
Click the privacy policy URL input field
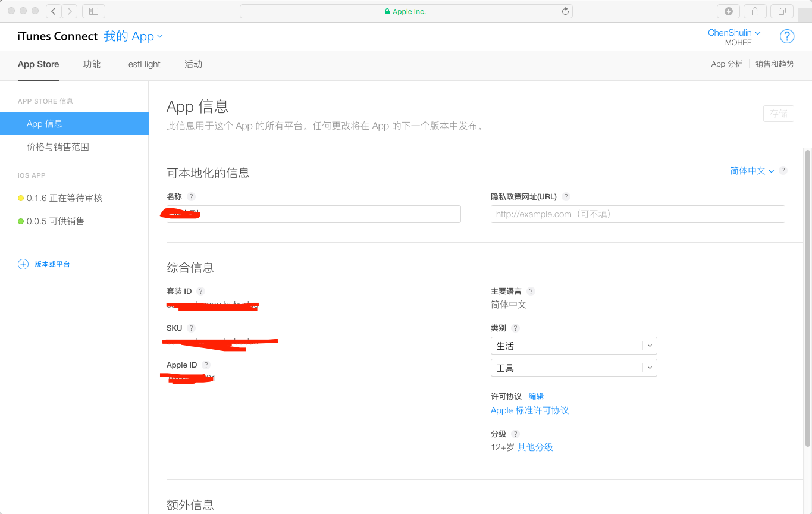click(x=638, y=214)
